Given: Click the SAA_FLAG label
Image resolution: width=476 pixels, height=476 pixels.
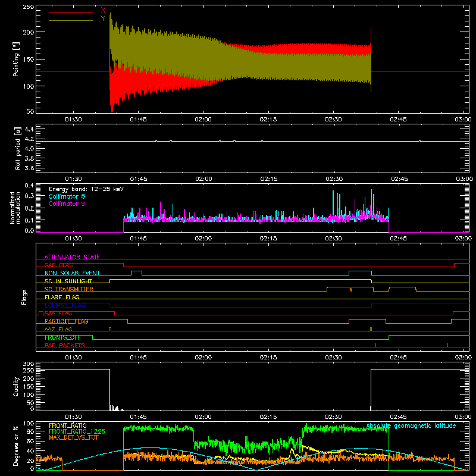Looking at the screenshot, I should (x=58, y=314).
